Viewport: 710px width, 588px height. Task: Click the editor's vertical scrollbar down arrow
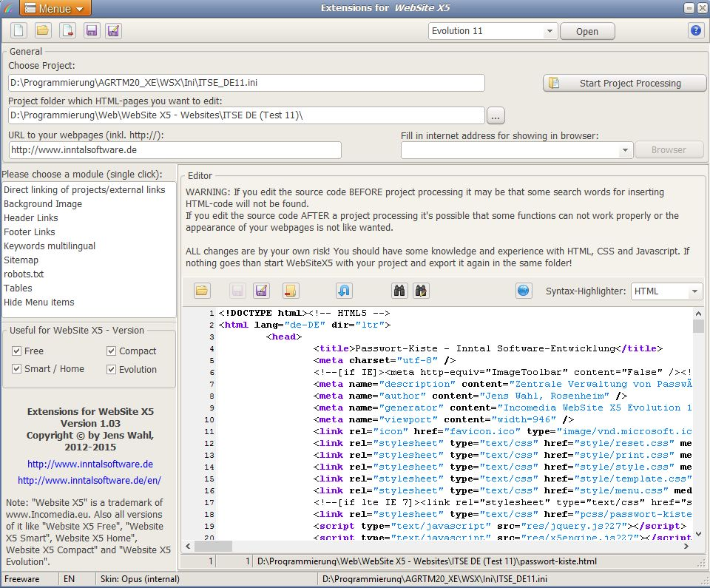[x=698, y=534]
